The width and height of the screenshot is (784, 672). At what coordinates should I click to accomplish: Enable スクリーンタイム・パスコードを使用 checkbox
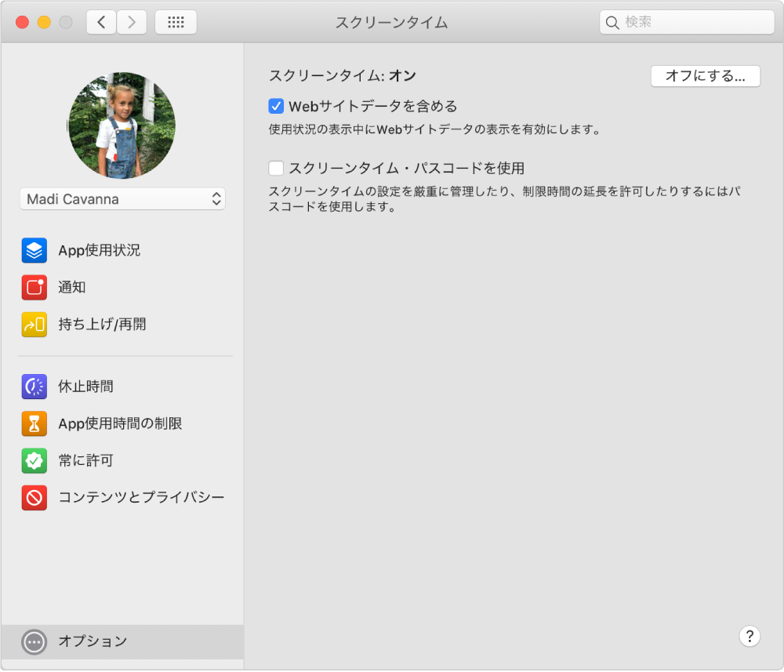[x=276, y=168]
